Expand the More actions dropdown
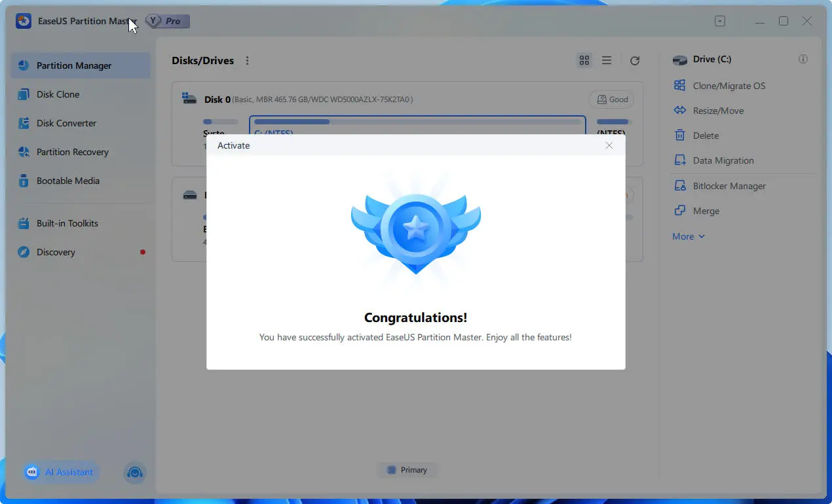Image resolution: width=832 pixels, height=504 pixels. 689,236
